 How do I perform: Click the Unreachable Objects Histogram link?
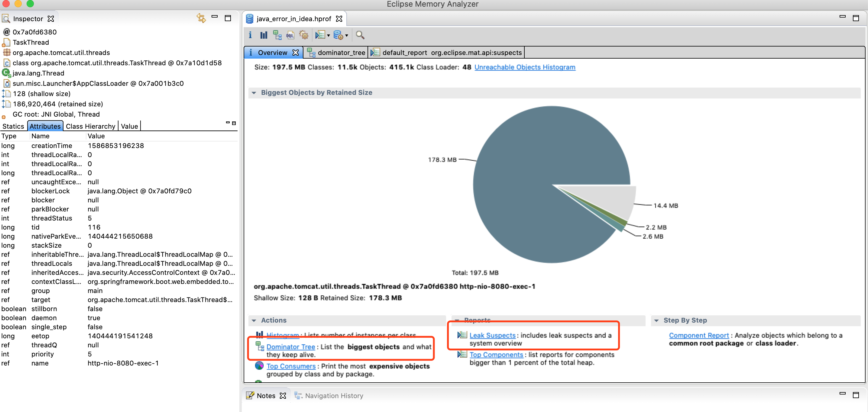[524, 67]
